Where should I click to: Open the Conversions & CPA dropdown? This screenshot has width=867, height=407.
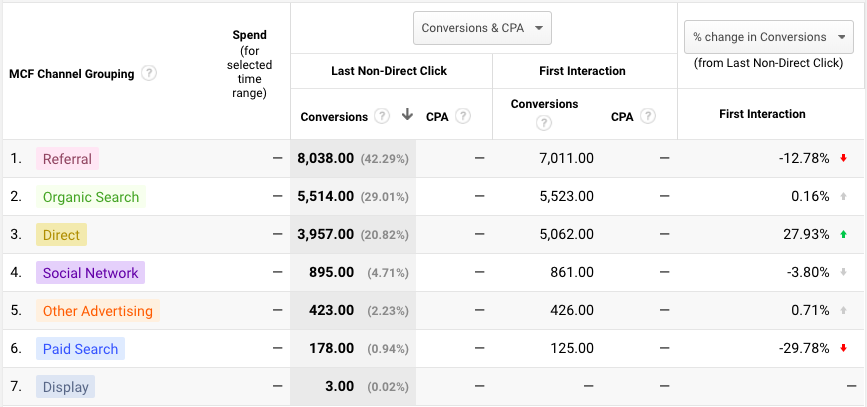482,28
